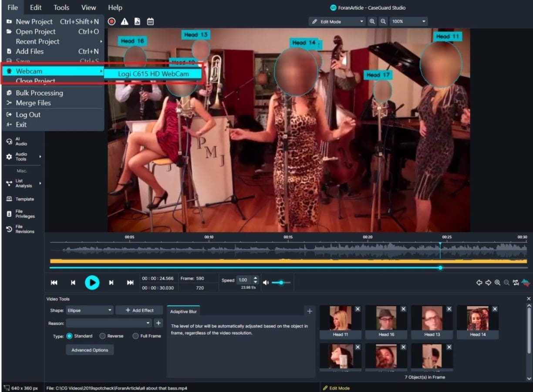Open the warning/report icon in the toolbar
This screenshot has height=392, width=533.
pos(125,21)
